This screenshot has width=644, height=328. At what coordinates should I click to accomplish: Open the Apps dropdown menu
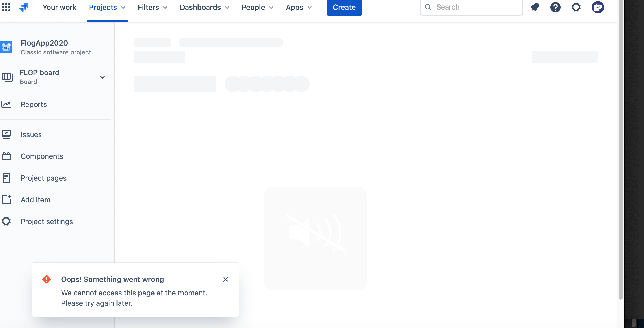click(x=299, y=8)
